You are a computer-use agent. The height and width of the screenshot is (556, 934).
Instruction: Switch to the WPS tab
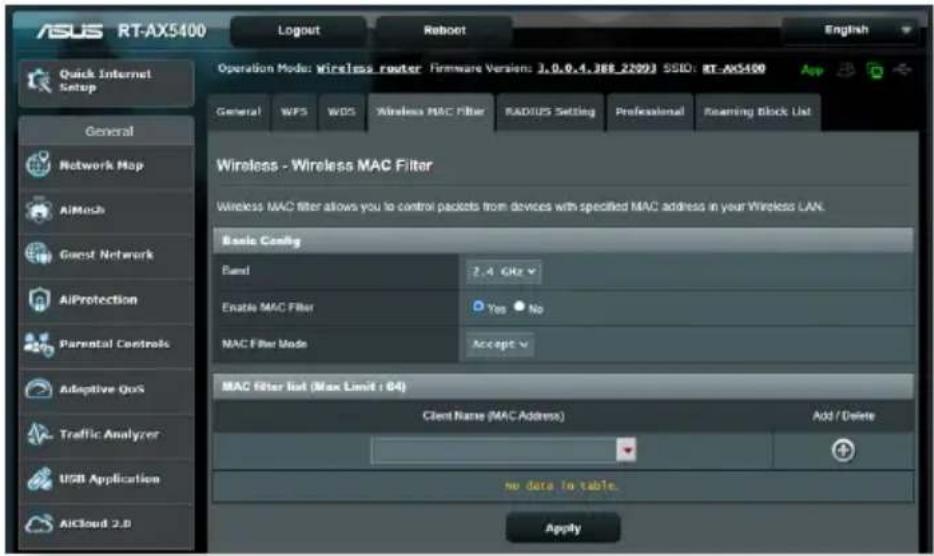(x=294, y=112)
